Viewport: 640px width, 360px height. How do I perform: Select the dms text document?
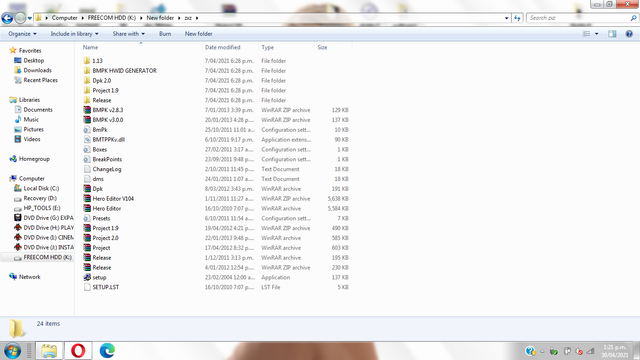point(98,179)
